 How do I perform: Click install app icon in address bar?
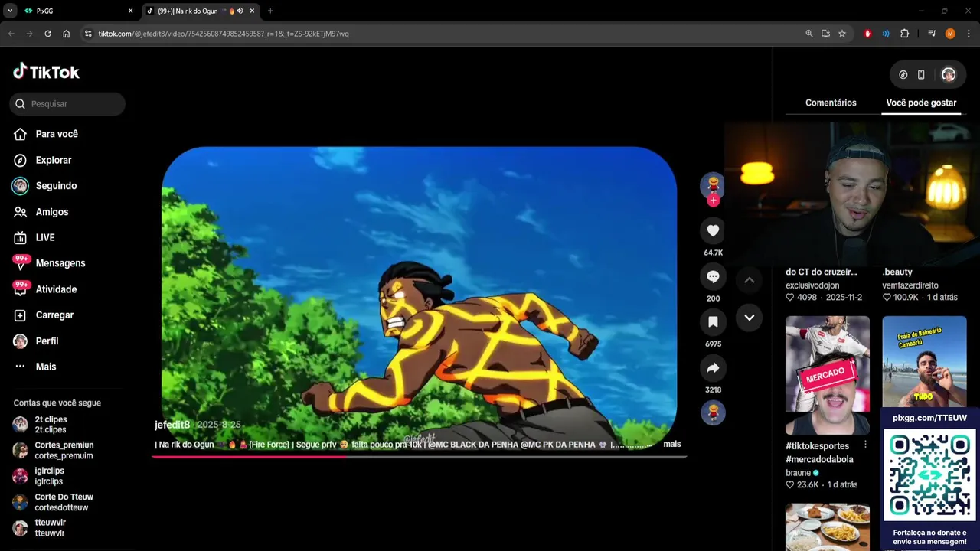[x=825, y=34]
